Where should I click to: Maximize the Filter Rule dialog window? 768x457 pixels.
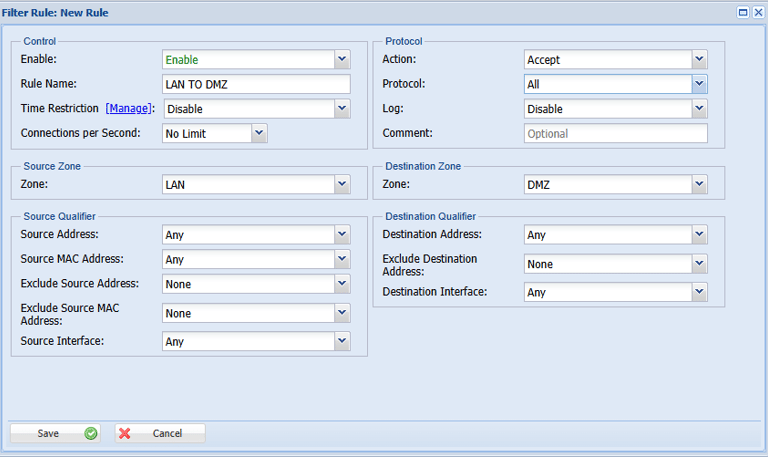click(x=743, y=12)
